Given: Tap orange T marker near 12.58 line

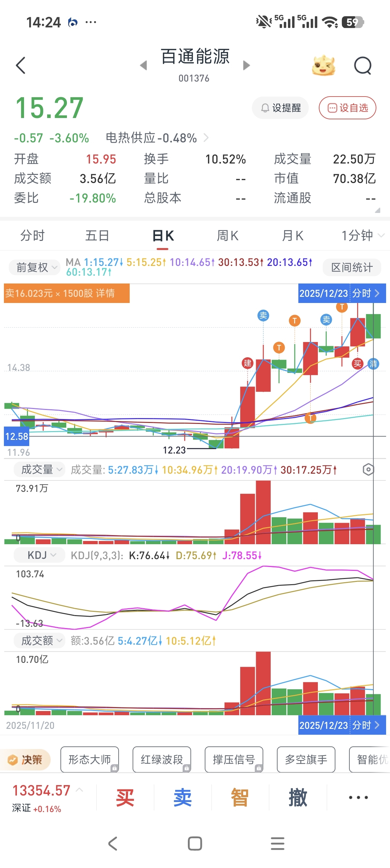Looking at the screenshot, I should 310,418.
